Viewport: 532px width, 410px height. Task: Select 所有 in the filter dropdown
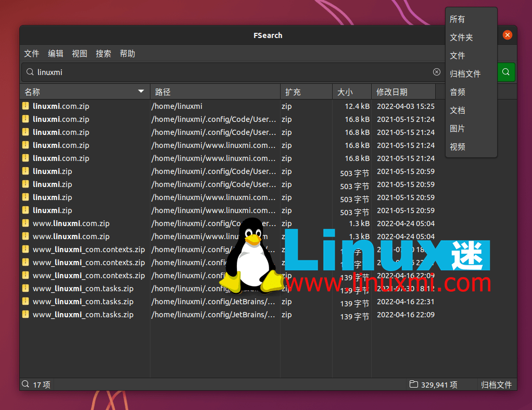tap(471, 19)
